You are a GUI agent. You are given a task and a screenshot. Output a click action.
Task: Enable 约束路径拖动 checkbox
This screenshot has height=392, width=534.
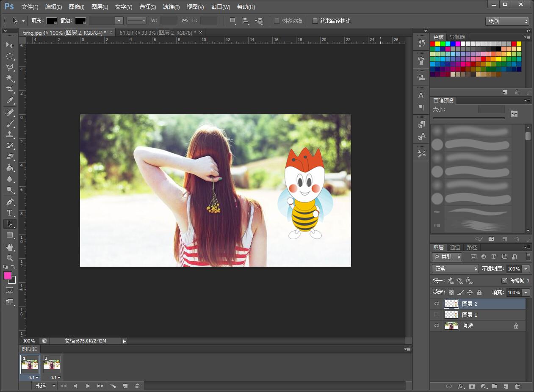[x=315, y=21]
